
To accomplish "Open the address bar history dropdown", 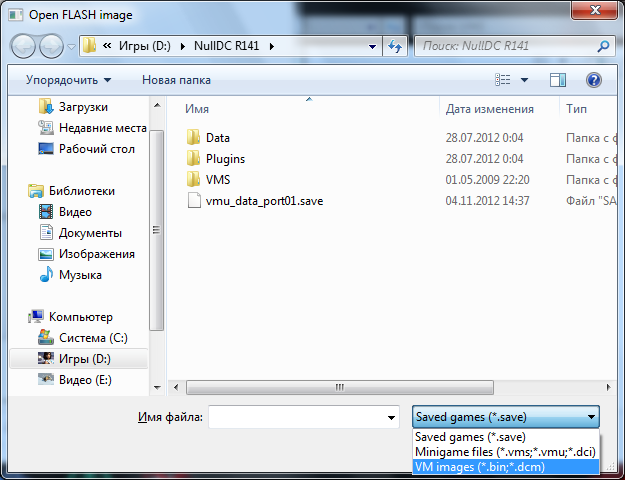I will click(x=372, y=46).
